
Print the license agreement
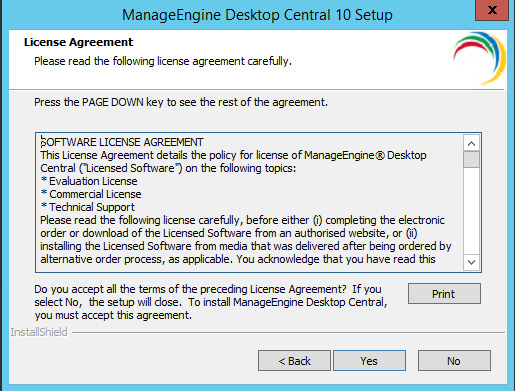point(444,294)
